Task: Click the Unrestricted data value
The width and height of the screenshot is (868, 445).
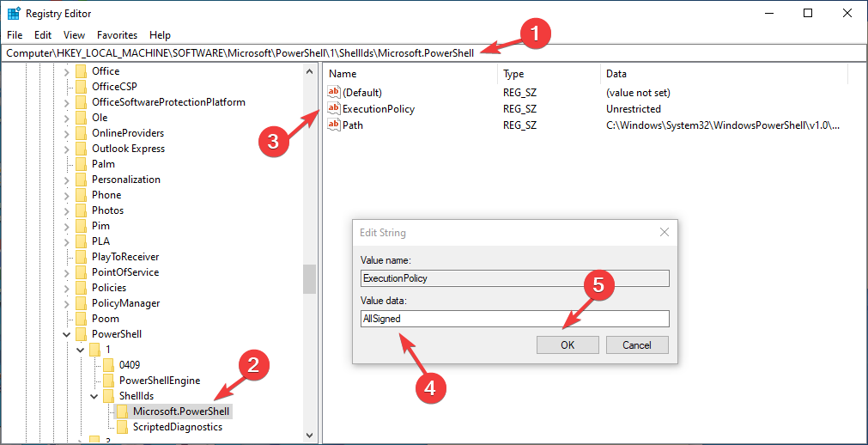Action: point(634,109)
